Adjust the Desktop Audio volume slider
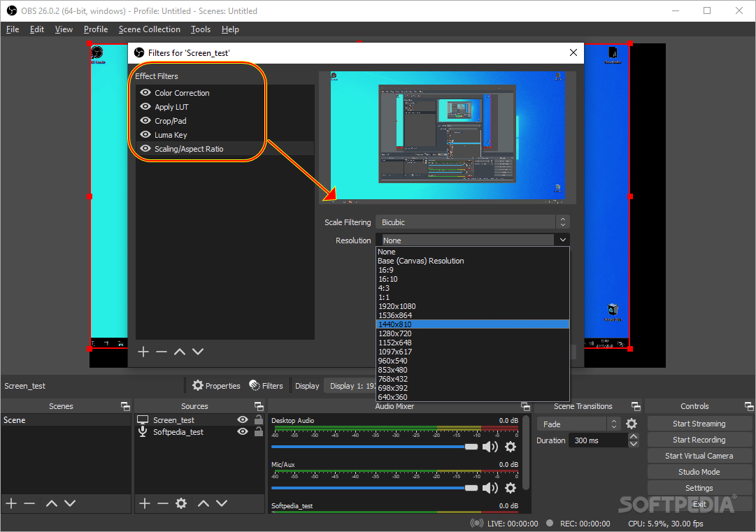This screenshot has width=756, height=532. [x=374, y=447]
